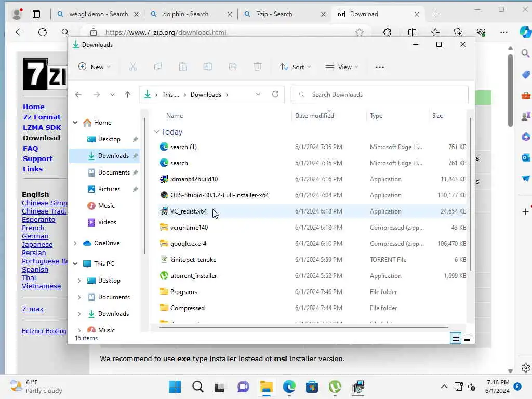Open recent locations chevron beside forward arrow

point(112,95)
